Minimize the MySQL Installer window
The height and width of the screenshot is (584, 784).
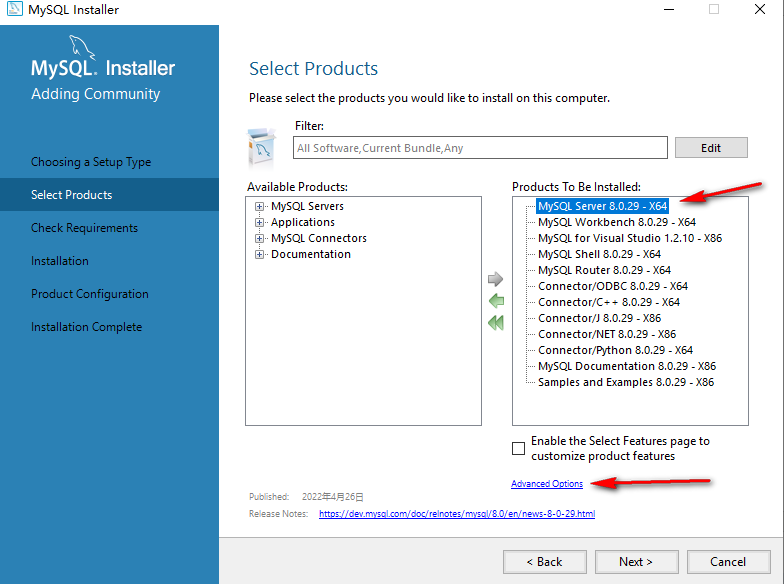(669, 9)
